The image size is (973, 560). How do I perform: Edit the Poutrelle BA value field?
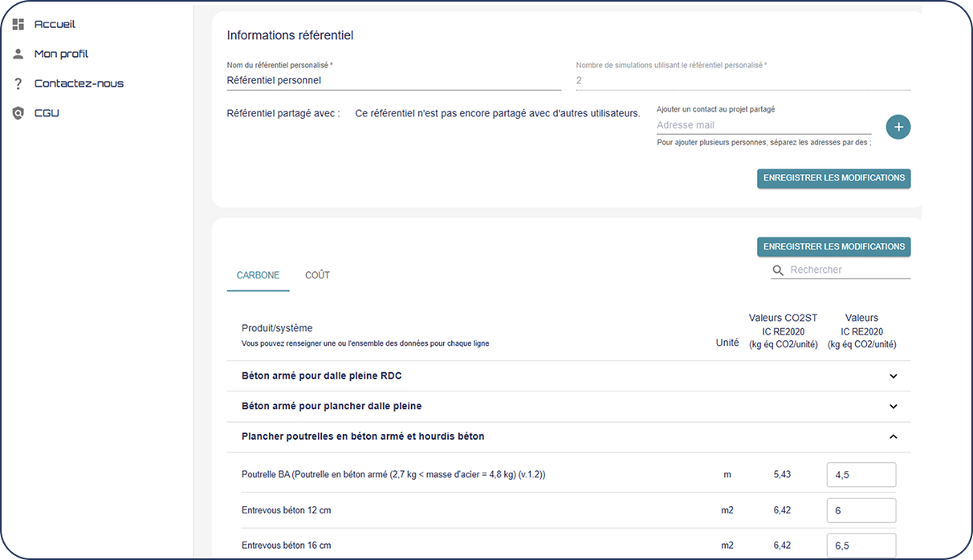tap(861, 475)
